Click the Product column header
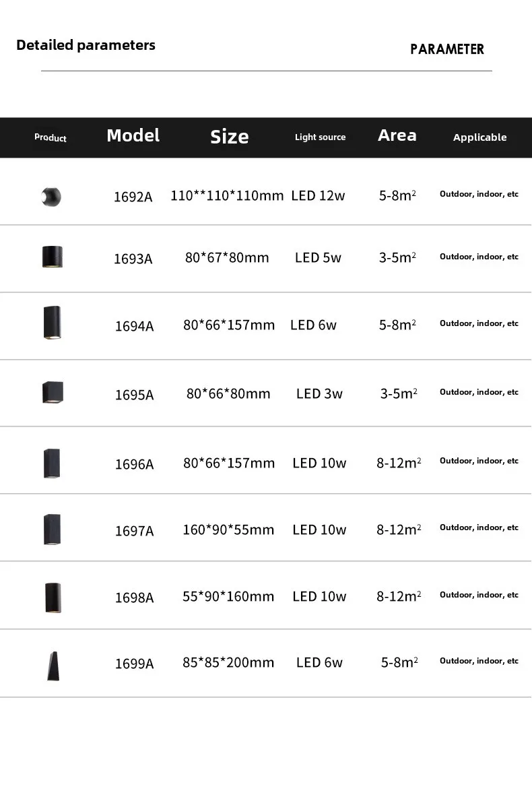Image resolution: width=532 pixels, height=803 pixels. [x=51, y=137]
